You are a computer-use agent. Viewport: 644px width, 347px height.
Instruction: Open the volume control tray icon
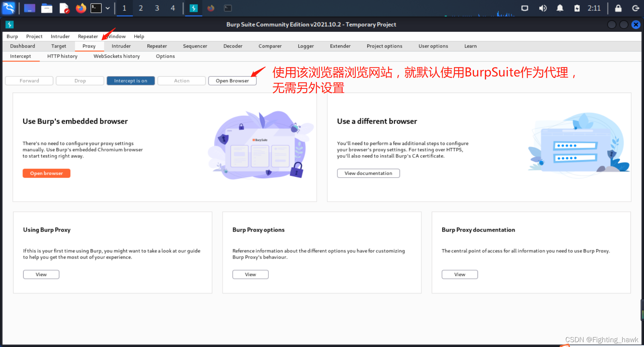542,8
